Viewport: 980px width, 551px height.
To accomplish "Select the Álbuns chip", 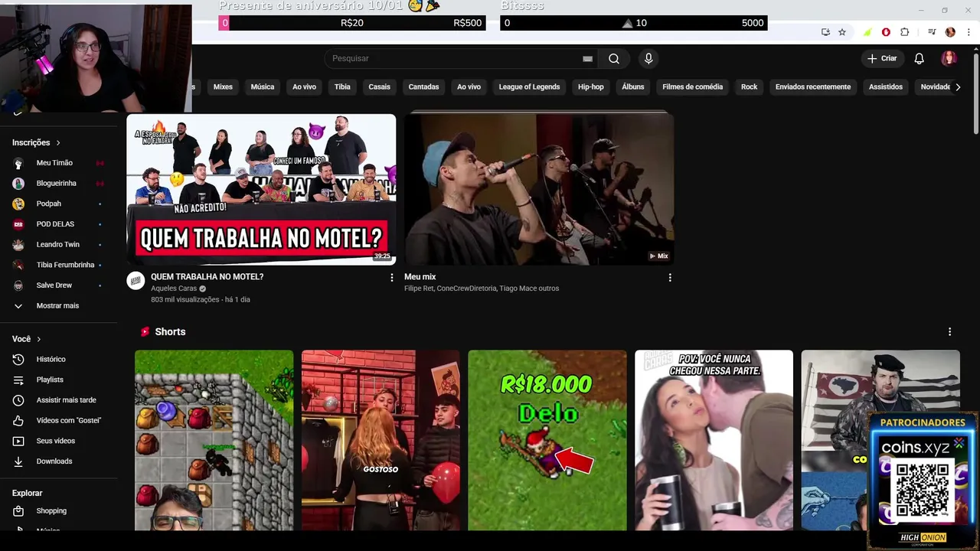I will pos(633,86).
